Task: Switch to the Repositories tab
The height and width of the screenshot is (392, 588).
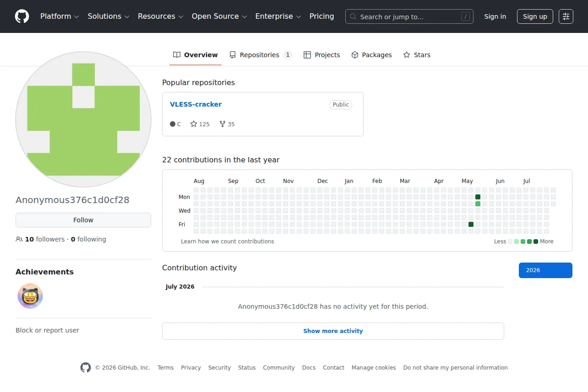Action: tap(261, 55)
